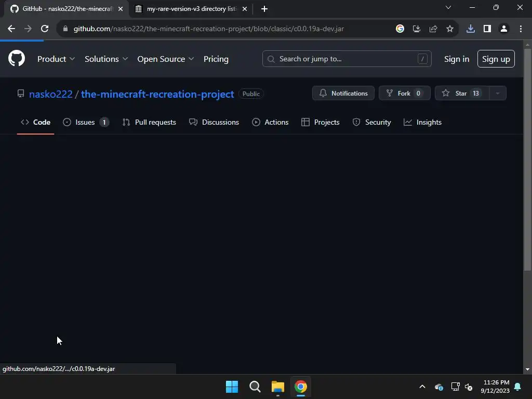Viewport: 532px width, 399px height.
Task: Click the browser forward arrow
Action: 28,29
